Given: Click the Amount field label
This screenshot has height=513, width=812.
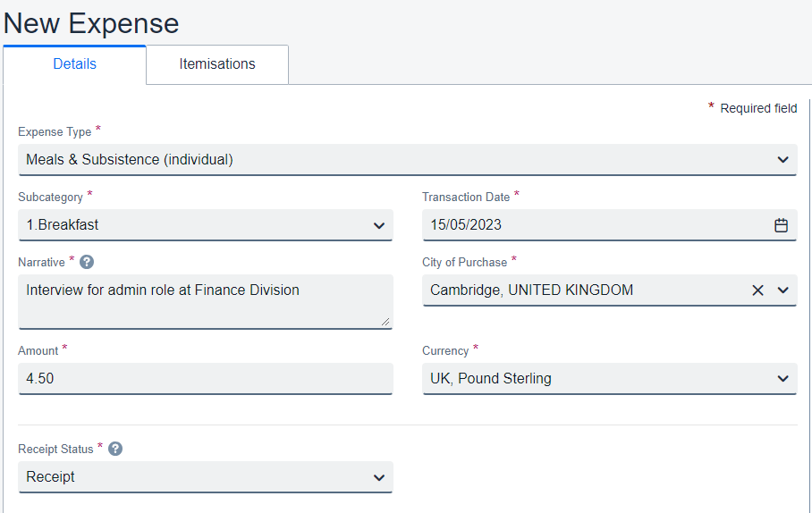Looking at the screenshot, I should (x=38, y=351).
